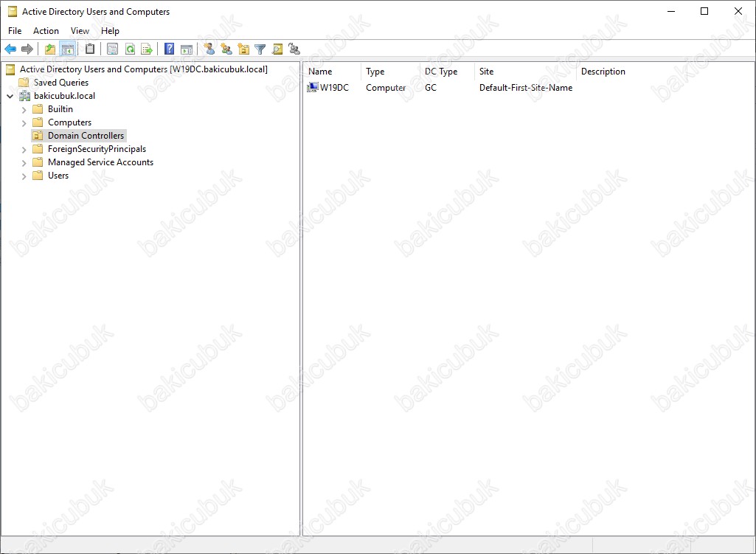
Task: Collapse the bakicubuk.local domain node
Action: [x=10, y=96]
